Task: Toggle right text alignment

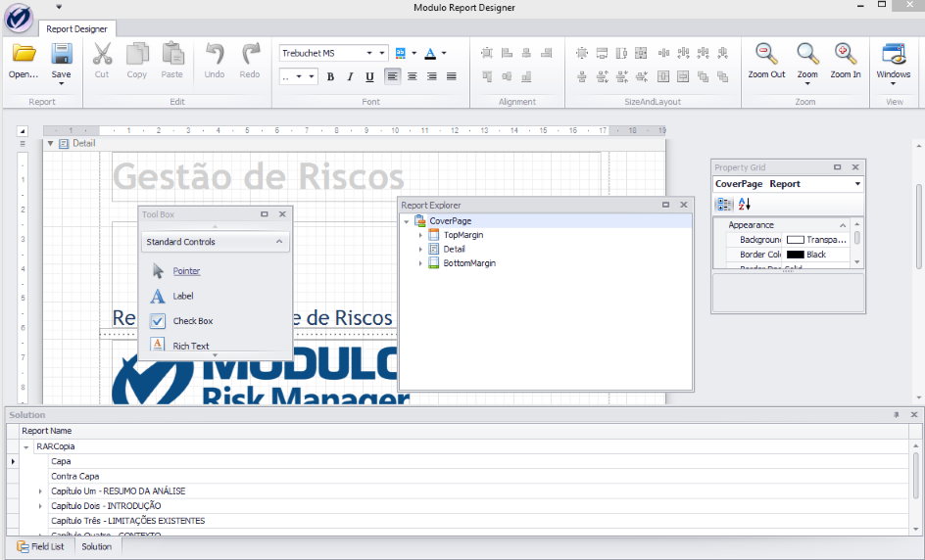Action: coord(432,76)
